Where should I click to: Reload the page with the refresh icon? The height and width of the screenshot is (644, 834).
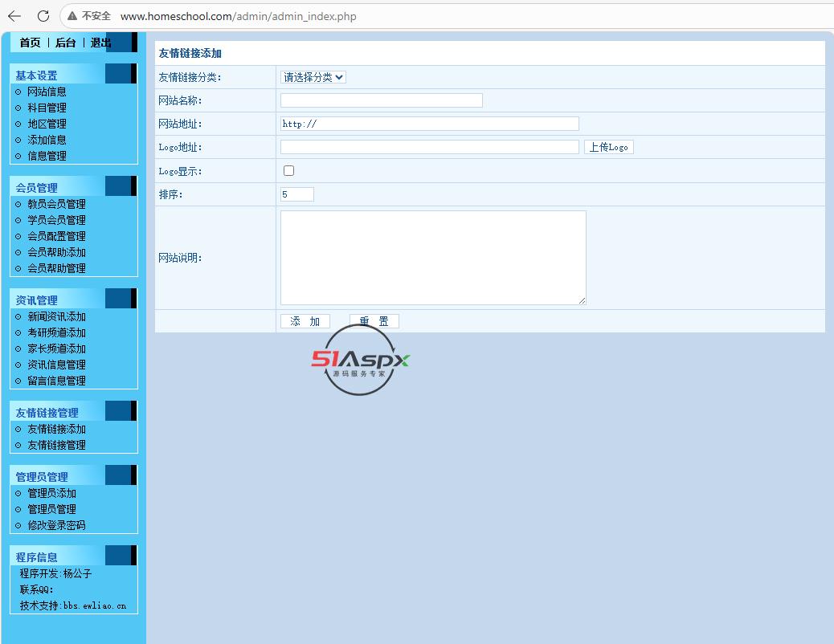[43, 16]
